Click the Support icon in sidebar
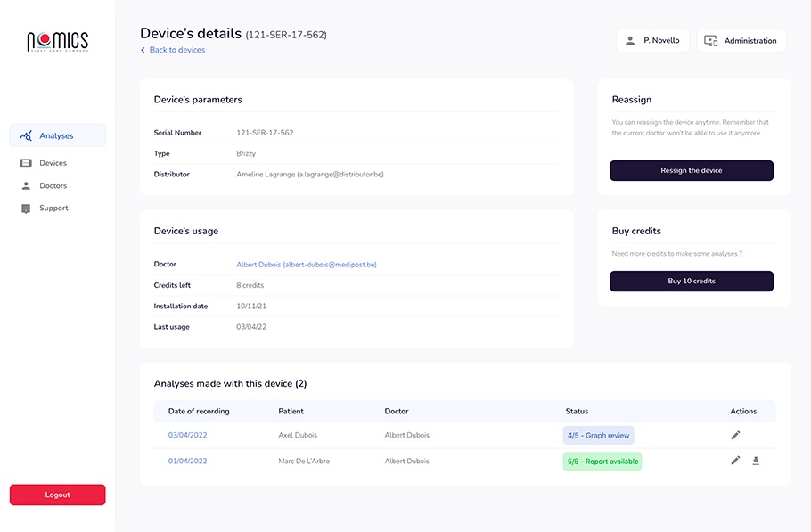This screenshot has height=532, width=811. point(26,209)
